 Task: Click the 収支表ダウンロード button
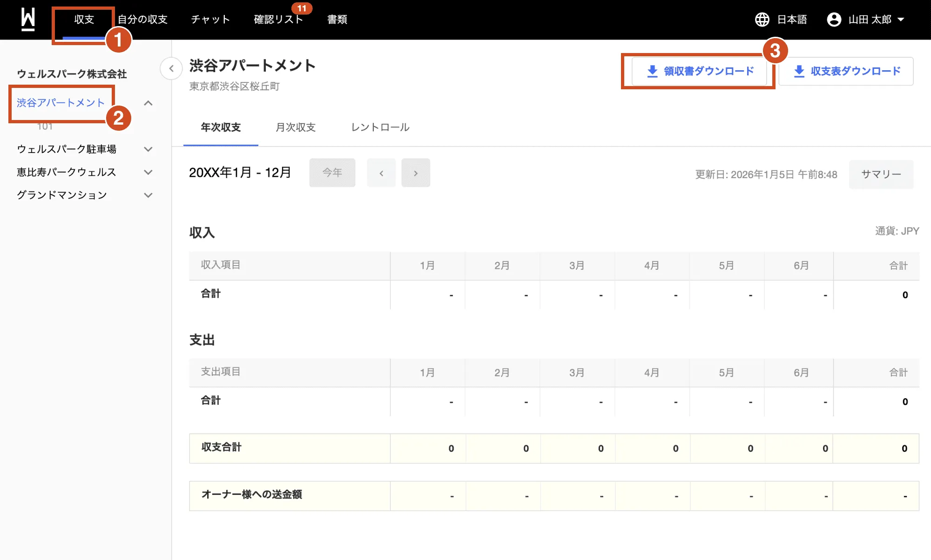(x=846, y=71)
